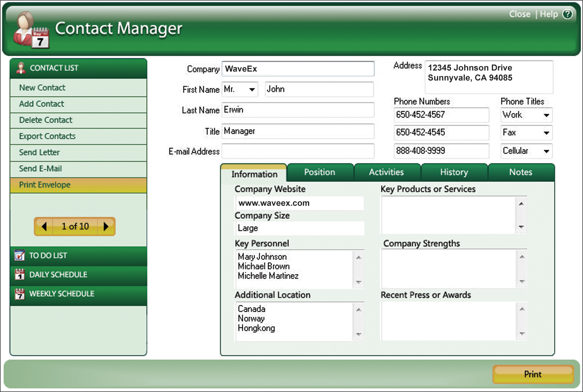The width and height of the screenshot is (583, 392).
Task: Open the History tab
Action: pos(454,172)
